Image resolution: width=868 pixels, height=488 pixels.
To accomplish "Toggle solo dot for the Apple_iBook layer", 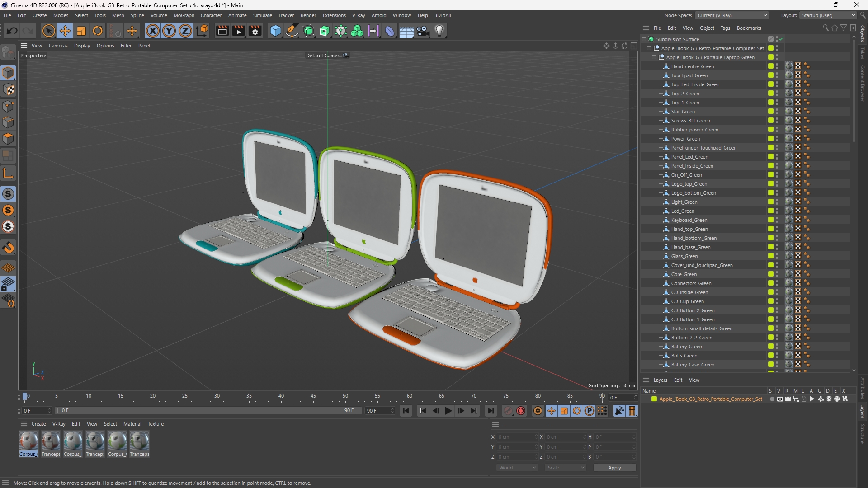I will coord(772,399).
